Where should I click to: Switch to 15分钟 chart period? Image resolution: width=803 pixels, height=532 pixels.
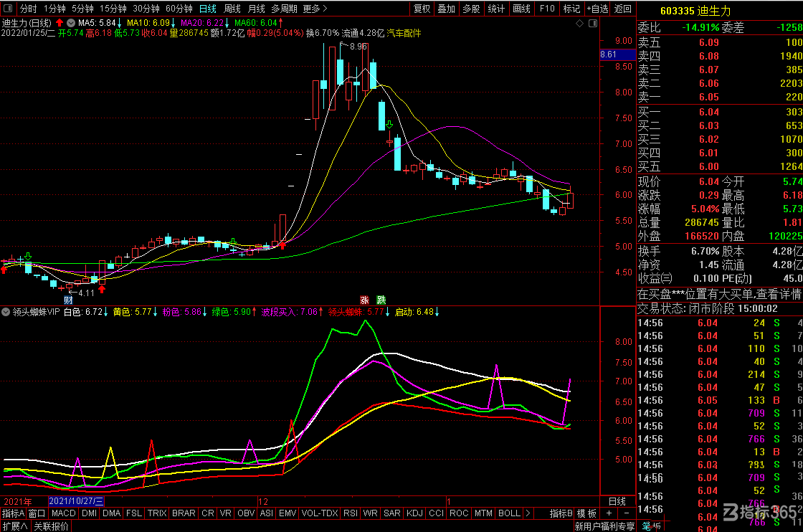point(113,9)
